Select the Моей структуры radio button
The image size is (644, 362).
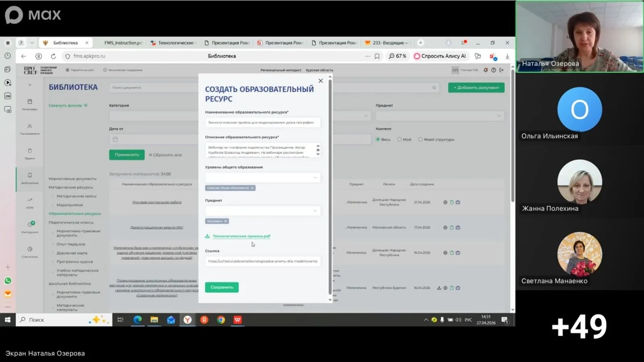(420, 140)
